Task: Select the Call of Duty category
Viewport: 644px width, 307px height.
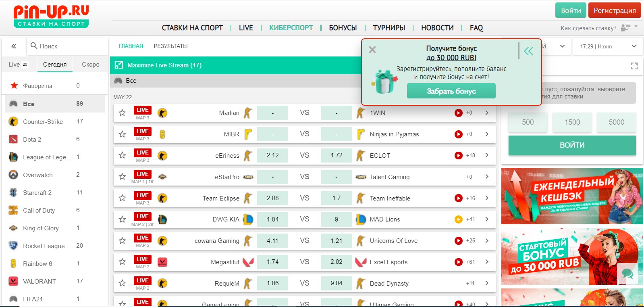Action: 55,210
